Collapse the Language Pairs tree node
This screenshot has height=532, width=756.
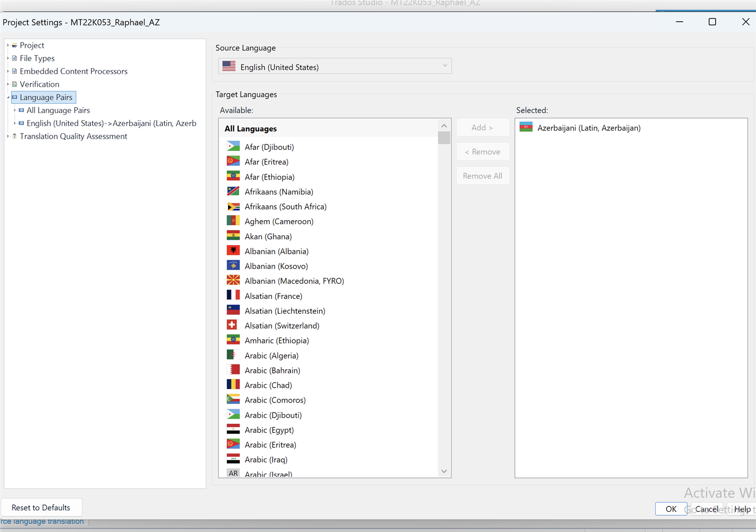[8, 97]
